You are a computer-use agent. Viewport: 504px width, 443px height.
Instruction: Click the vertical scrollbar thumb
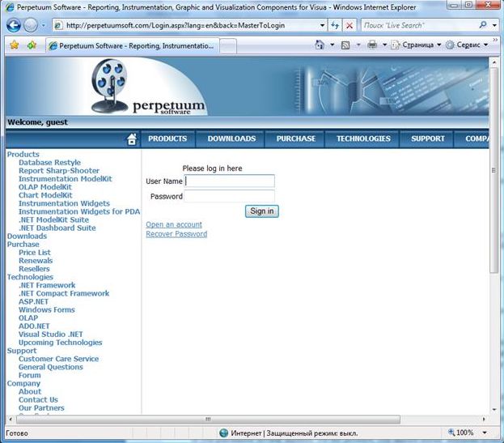click(x=494, y=171)
